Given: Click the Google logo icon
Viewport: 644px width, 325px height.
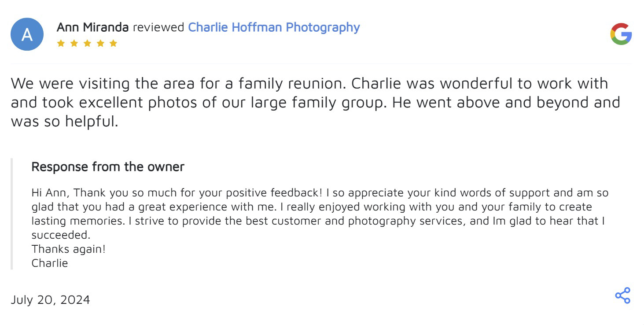Looking at the screenshot, I should (621, 34).
